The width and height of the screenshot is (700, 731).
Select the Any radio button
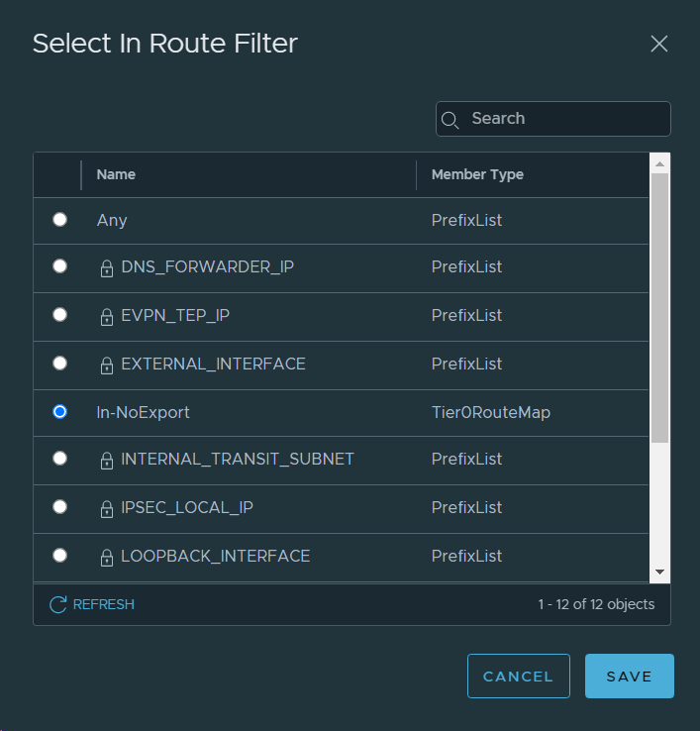(x=60, y=219)
